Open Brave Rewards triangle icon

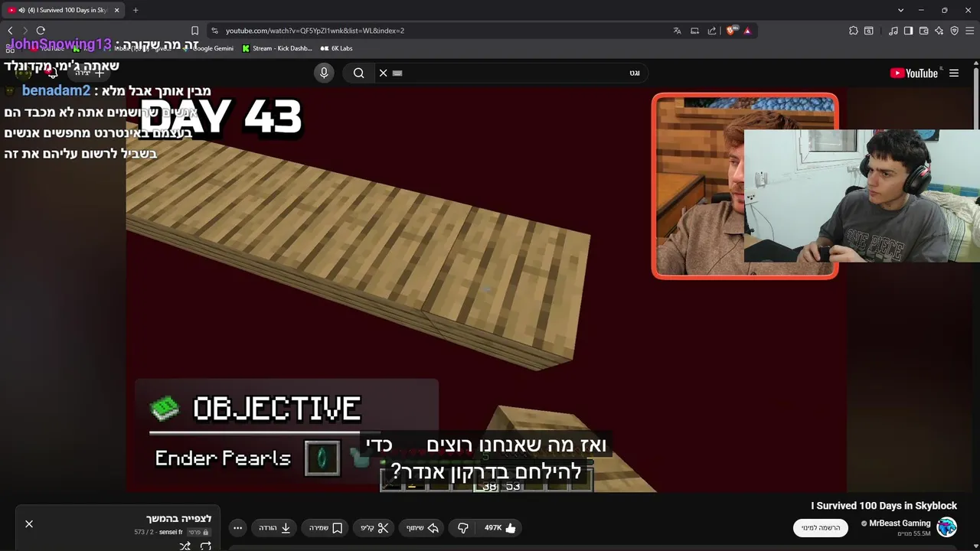click(x=747, y=31)
